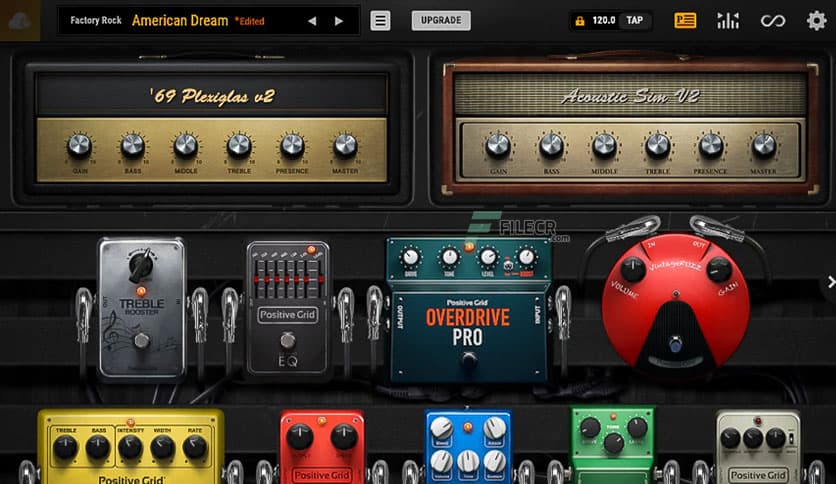Go to the next preset arrow

pyautogui.click(x=339, y=21)
